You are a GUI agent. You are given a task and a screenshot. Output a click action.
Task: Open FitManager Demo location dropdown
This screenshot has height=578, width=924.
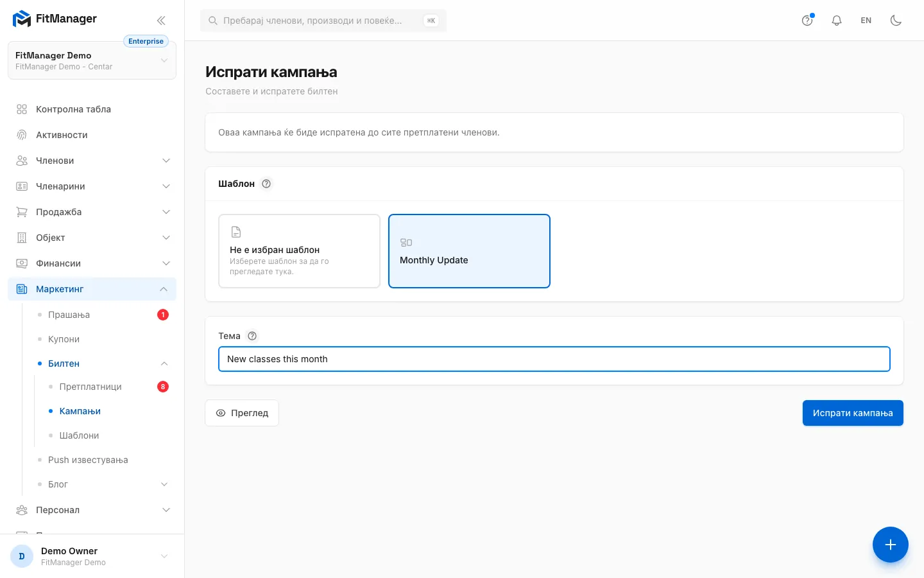[92, 60]
